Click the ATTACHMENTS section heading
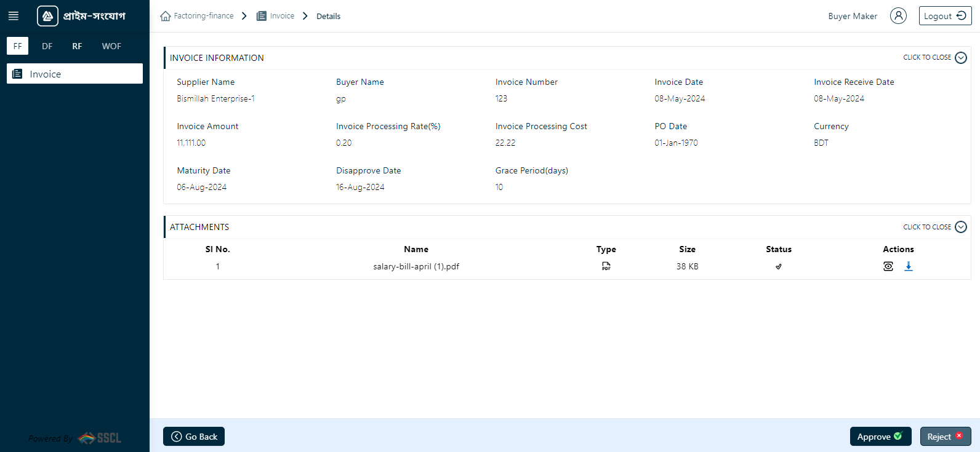This screenshot has height=452, width=980. click(199, 227)
